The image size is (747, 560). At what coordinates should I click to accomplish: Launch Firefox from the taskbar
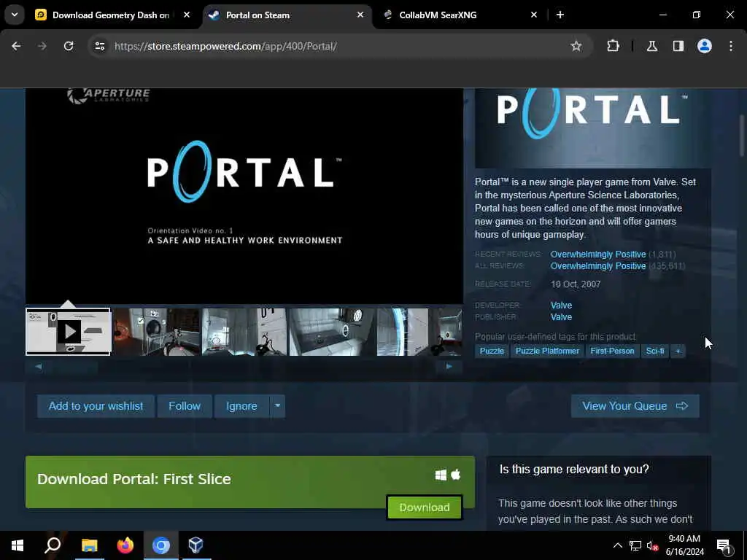(x=125, y=545)
